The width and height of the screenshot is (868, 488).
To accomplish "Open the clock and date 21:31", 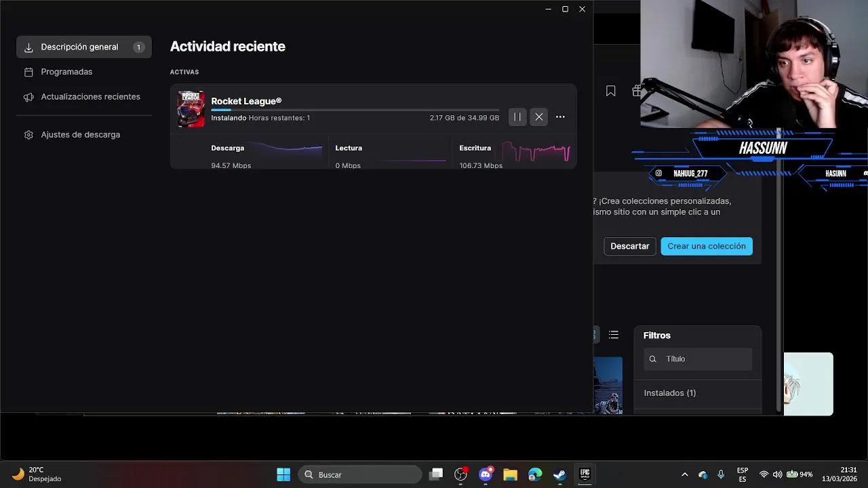I will (x=840, y=474).
